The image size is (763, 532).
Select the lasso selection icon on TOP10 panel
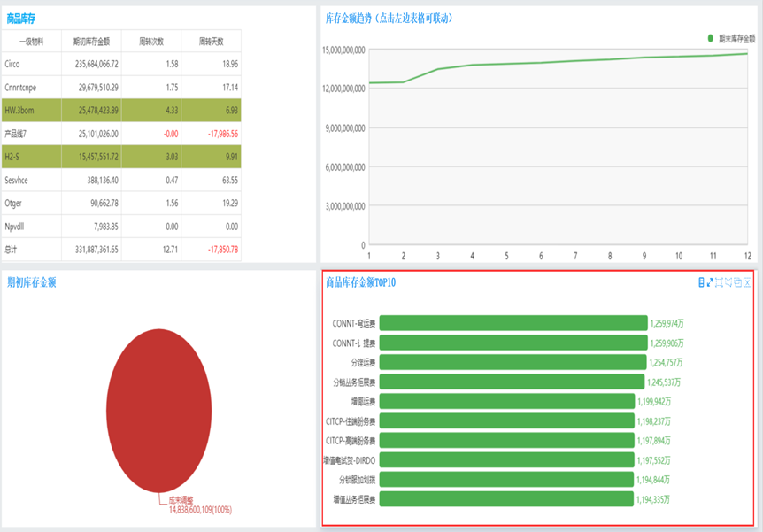click(x=728, y=282)
